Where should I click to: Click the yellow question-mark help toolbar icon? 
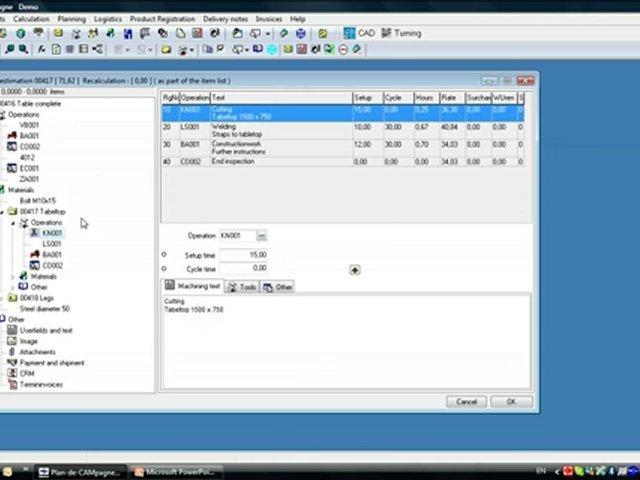pos(322,33)
